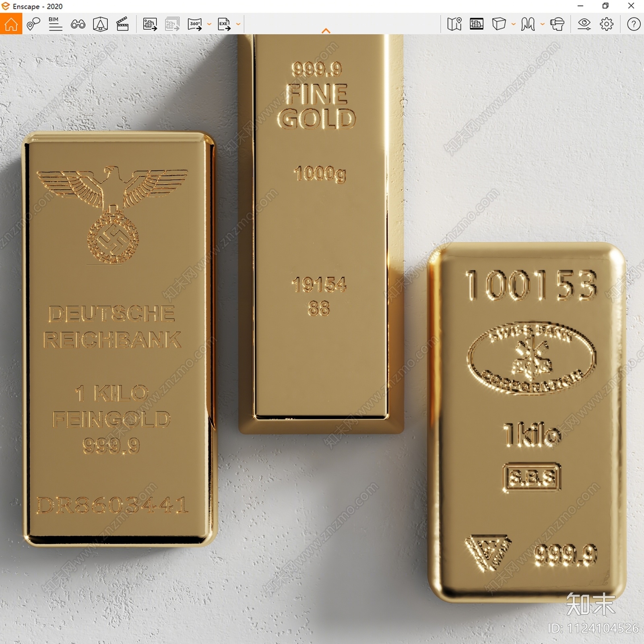Restore down the Enscape window

pos(605,6)
